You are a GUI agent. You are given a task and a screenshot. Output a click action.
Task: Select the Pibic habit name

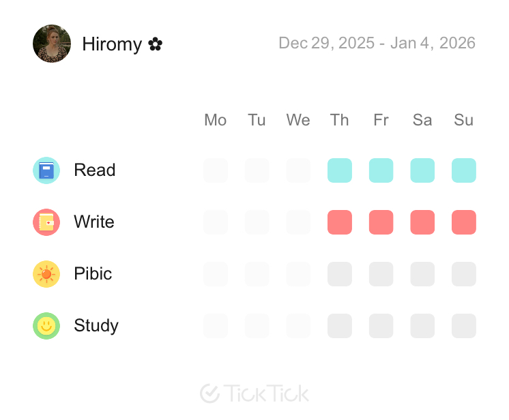[x=93, y=274]
